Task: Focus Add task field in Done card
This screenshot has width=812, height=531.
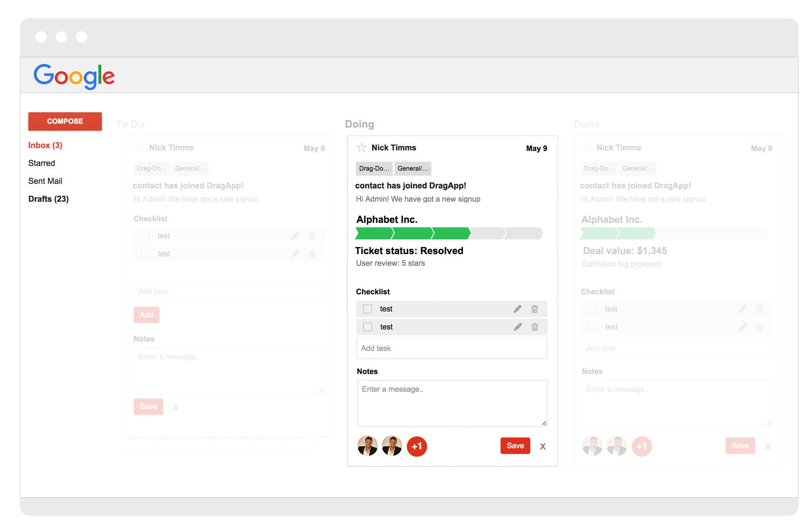Action: [x=676, y=348]
